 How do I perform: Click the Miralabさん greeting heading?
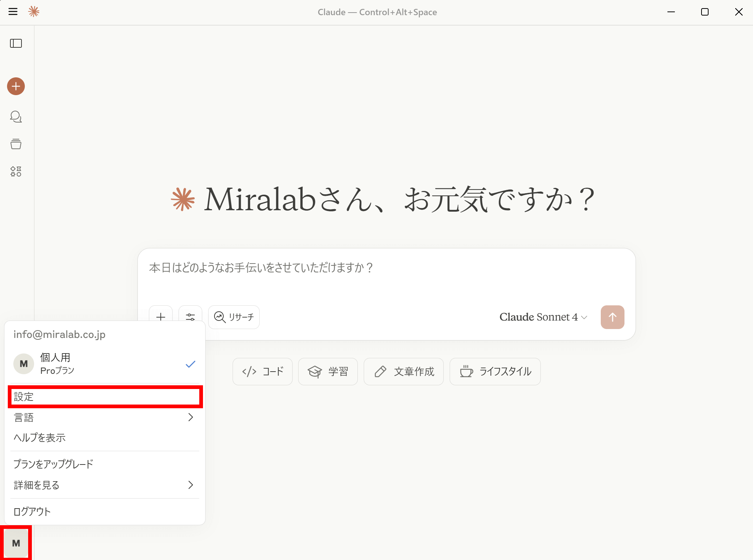(x=399, y=200)
